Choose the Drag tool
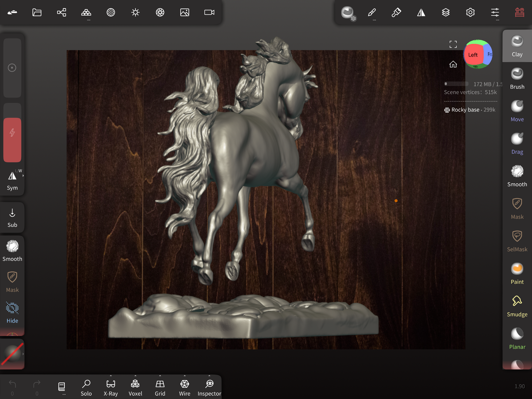The image size is (532, 399). pyautogui.click(x=517, y=144)
